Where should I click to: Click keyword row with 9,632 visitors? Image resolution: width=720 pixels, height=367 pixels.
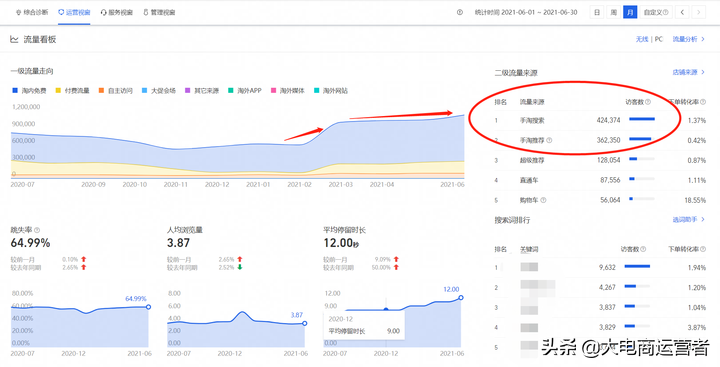pos(600,267)
